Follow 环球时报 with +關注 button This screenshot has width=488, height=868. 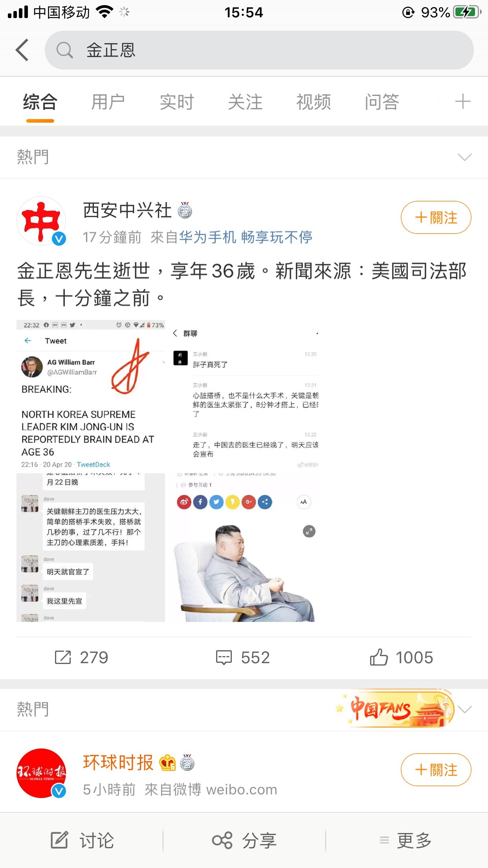click(436, 770)
